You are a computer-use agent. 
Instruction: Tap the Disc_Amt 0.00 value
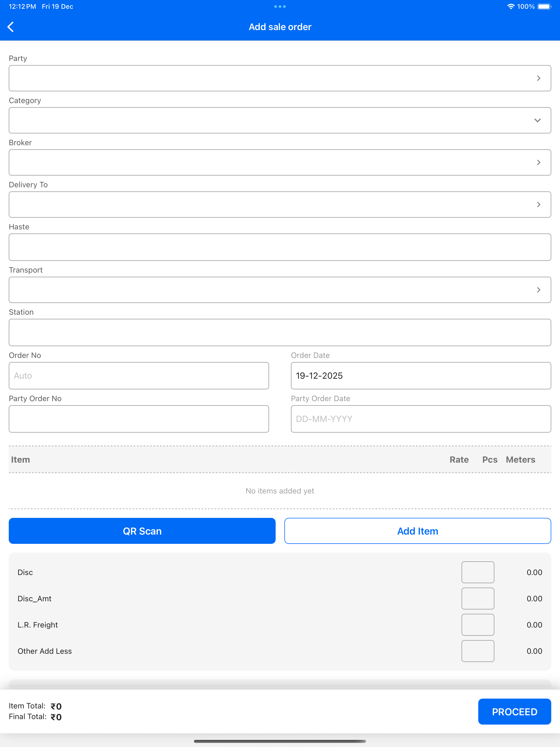click(x=534, y=599)
